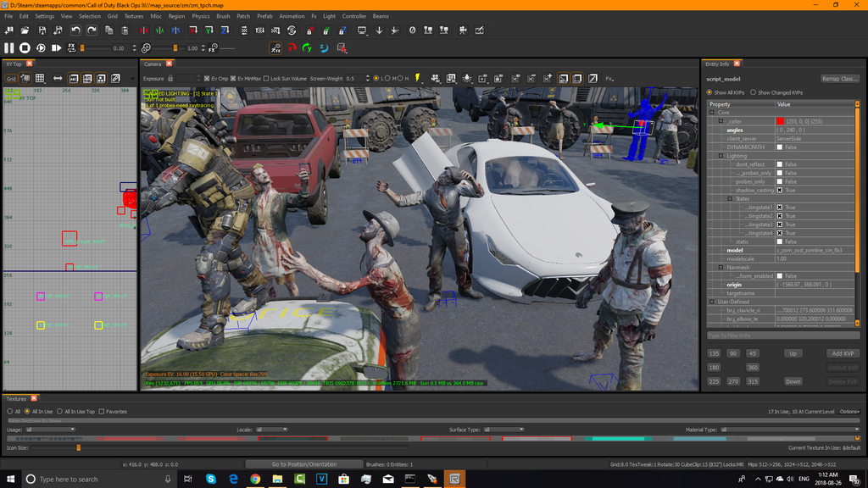The image size is (868, 488).
Task: Redo the last action
Action: pyautogui.click(x=92, y=30)
